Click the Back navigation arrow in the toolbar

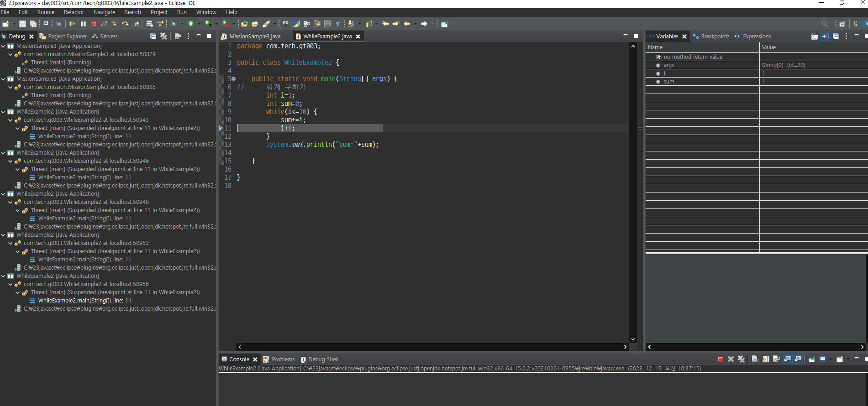coord(407,24)
